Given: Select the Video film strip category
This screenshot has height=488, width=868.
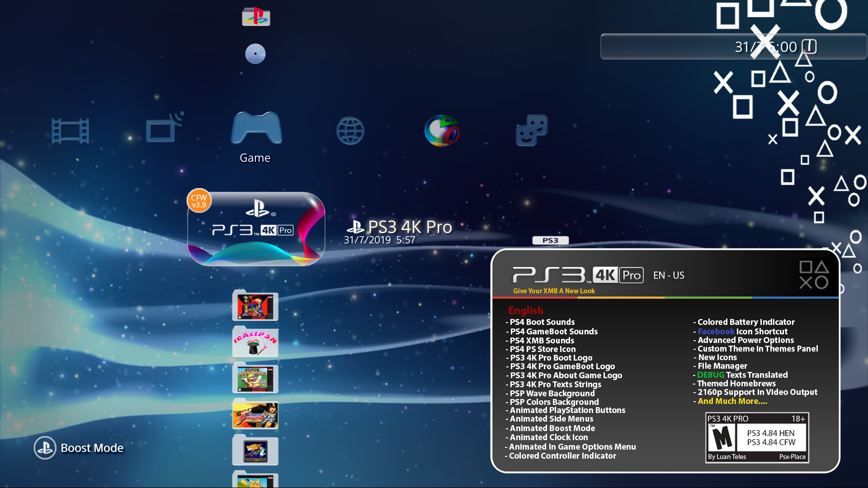Looking at the screenshot, I should (x=70, y=131).
